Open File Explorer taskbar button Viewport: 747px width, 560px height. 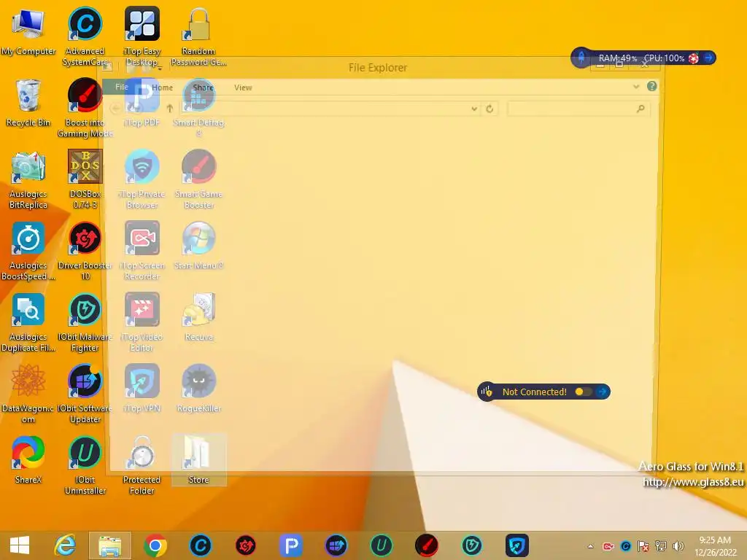click(109, 545)
